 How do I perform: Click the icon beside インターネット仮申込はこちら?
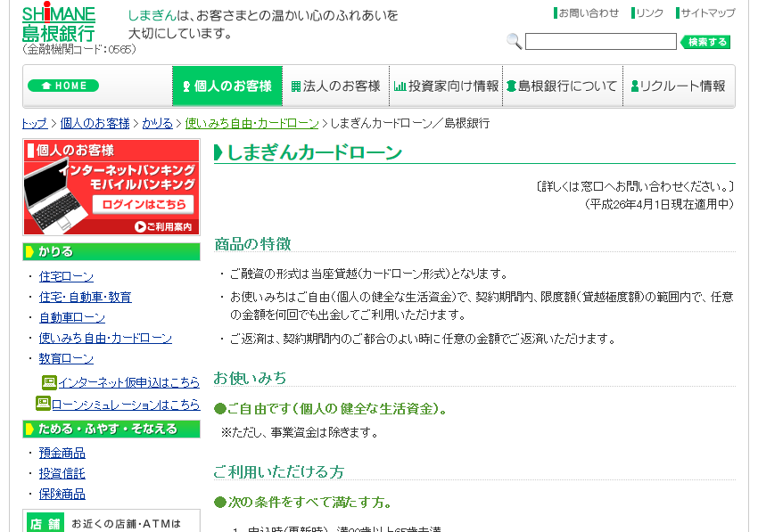point(49,382)
